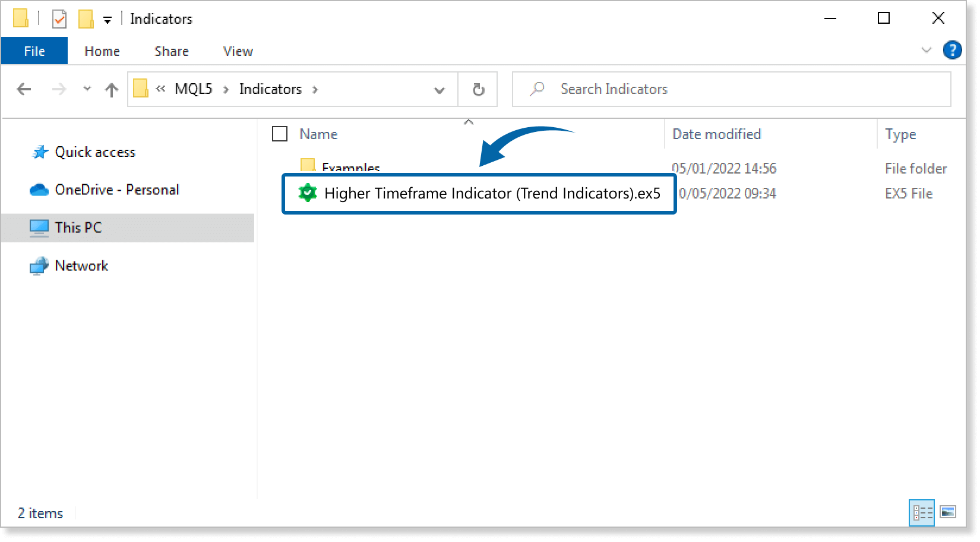Screen dimensions: 980x542
Task: Open the recent locations dropdown arrow
Action: (x=87, y=89)
